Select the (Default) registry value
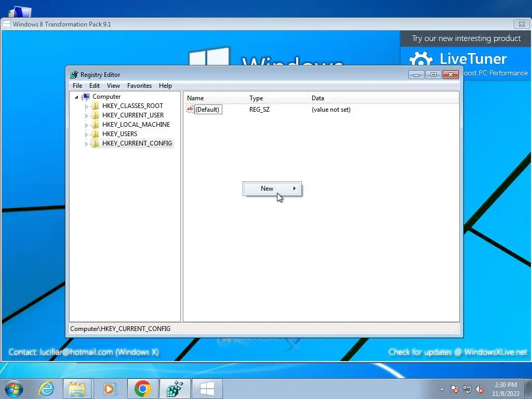The height and width of the screenshot is (399, 532). click(207, 109)
